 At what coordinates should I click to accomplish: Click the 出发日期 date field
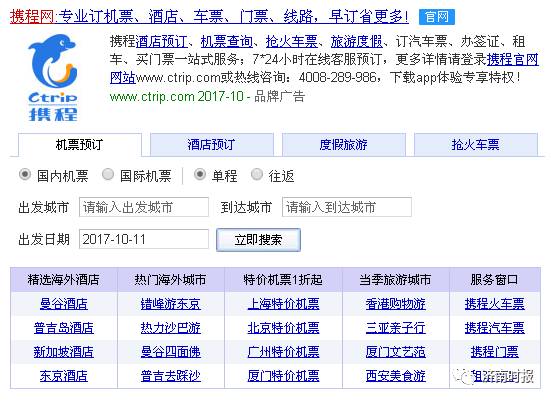tap(144, 239)
